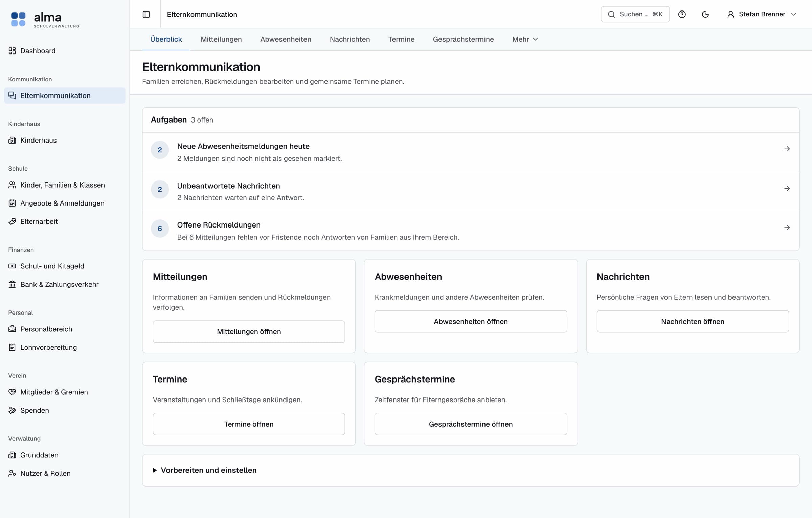Click the Kinderhaus building icon
The width and height of the screenshot is (812, 518).
pyautogui.click(x=12, y=140)
